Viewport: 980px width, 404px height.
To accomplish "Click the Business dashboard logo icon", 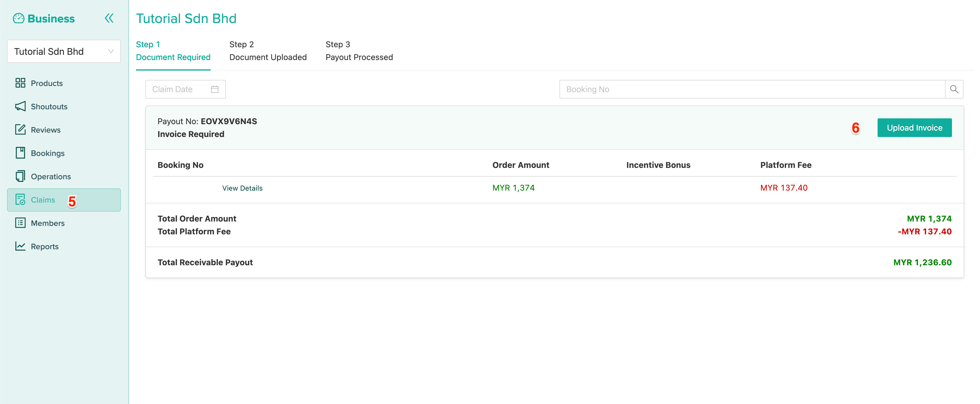I will click(x=18, y=18).
